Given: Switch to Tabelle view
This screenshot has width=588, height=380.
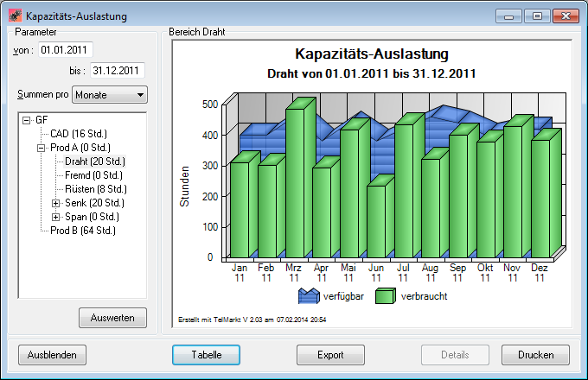Looking at the screenshot, I should pos(206,355).
